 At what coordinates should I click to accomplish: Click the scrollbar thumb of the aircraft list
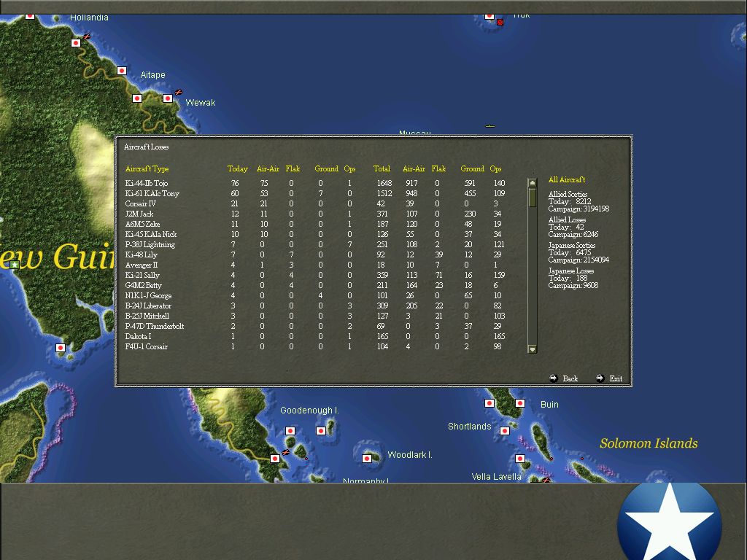point(533,198)
